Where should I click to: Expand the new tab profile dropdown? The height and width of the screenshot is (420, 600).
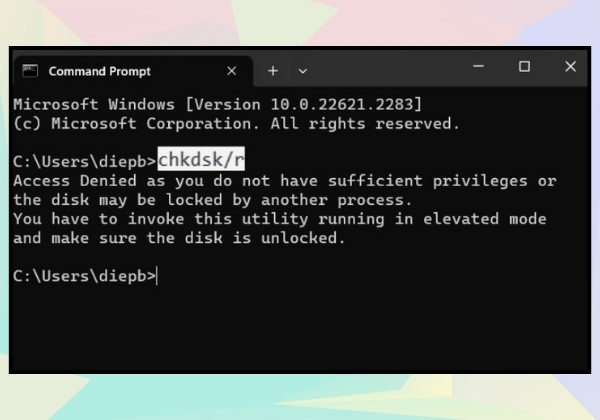pyautogui.click(x=303, y=71)
